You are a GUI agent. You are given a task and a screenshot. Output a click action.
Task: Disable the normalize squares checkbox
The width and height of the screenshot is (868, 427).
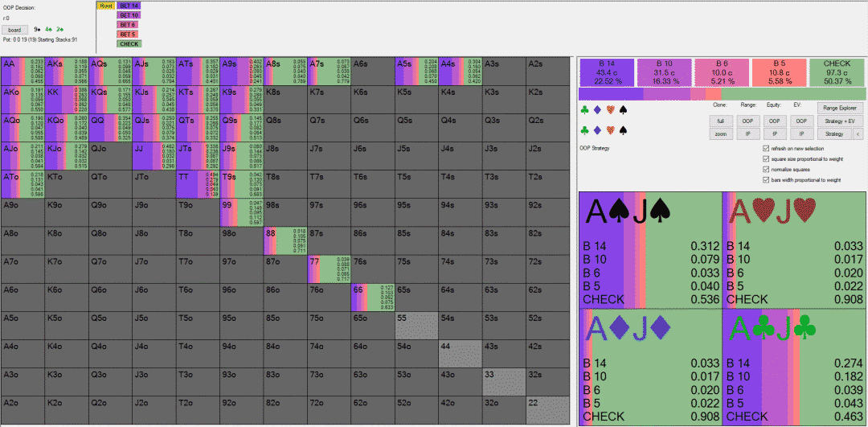click(x=764, y=169)
